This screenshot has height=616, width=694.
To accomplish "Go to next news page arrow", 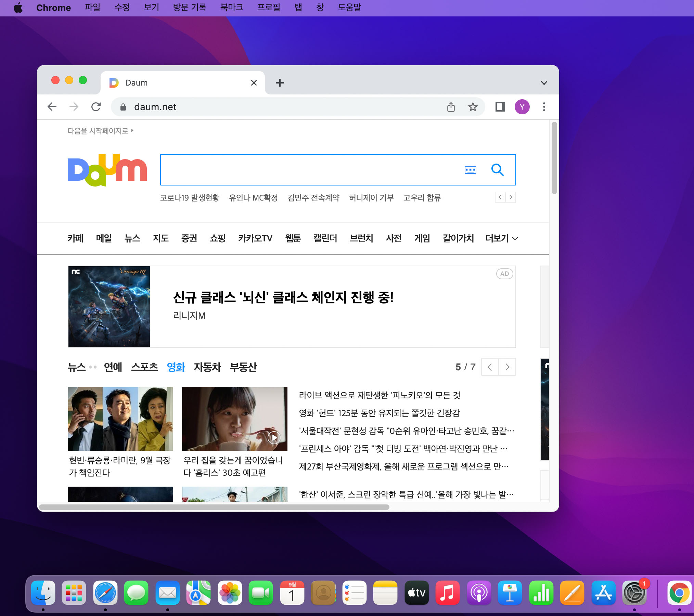I will pos(507,367).
